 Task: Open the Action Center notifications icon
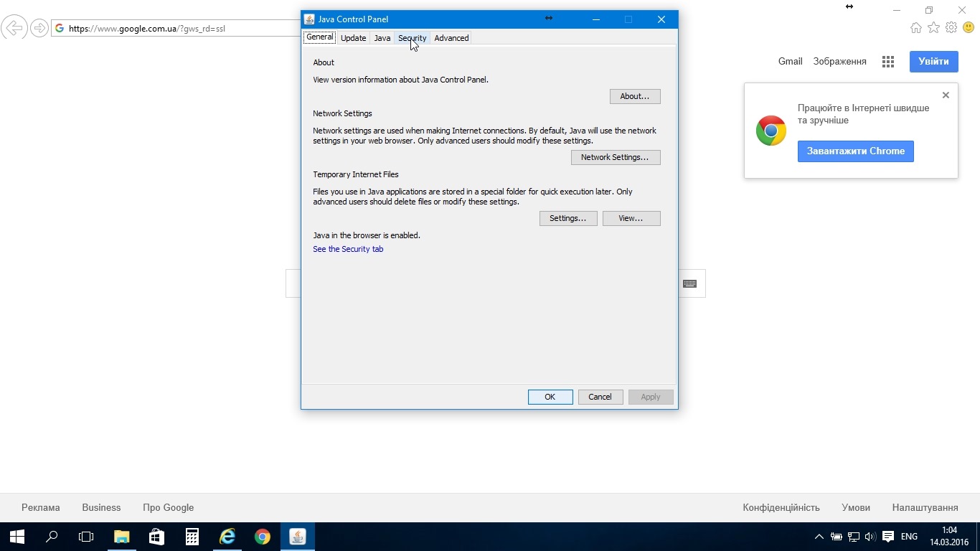click(887, 537)
